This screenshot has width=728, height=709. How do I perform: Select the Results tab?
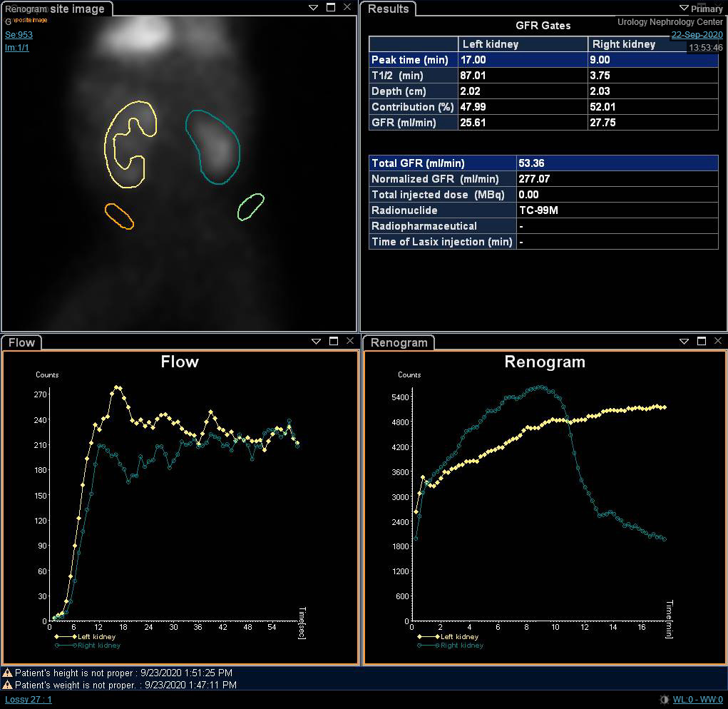click(x=388, y=9)
